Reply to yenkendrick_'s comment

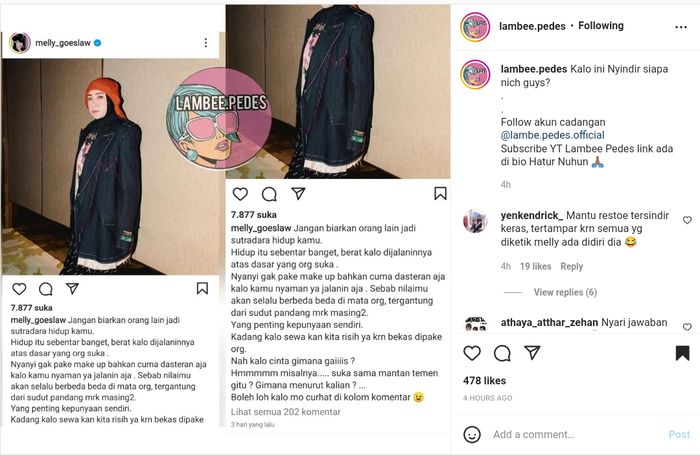click(x=571, y=266)
